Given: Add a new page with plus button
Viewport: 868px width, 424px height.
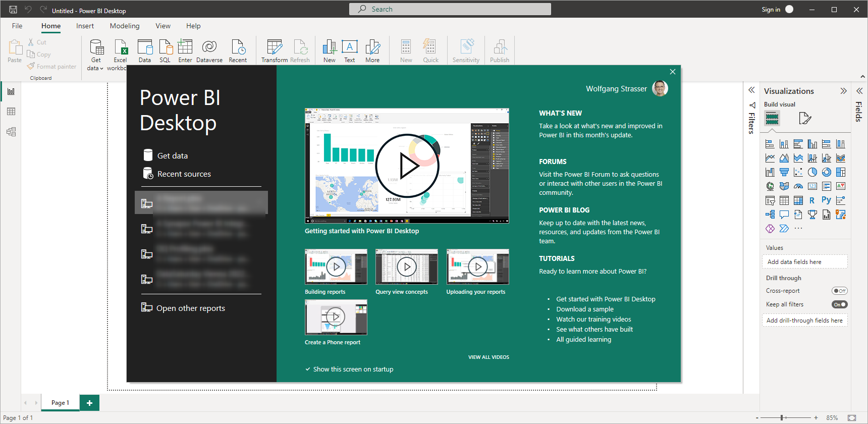Looking at the screenshot, I should [x=89, y=403].
